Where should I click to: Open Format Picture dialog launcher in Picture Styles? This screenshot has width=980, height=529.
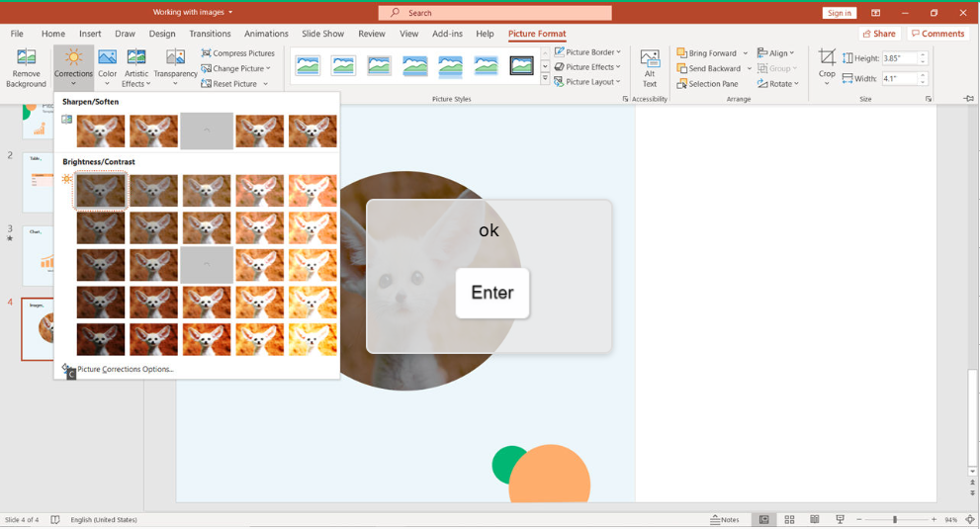tap(625, 100)
